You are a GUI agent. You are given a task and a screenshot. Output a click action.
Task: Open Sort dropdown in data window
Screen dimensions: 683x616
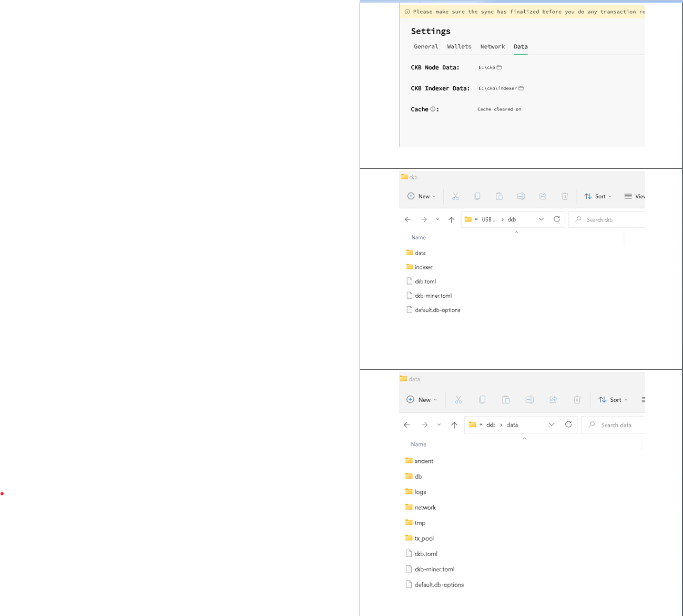click(613, 400)
